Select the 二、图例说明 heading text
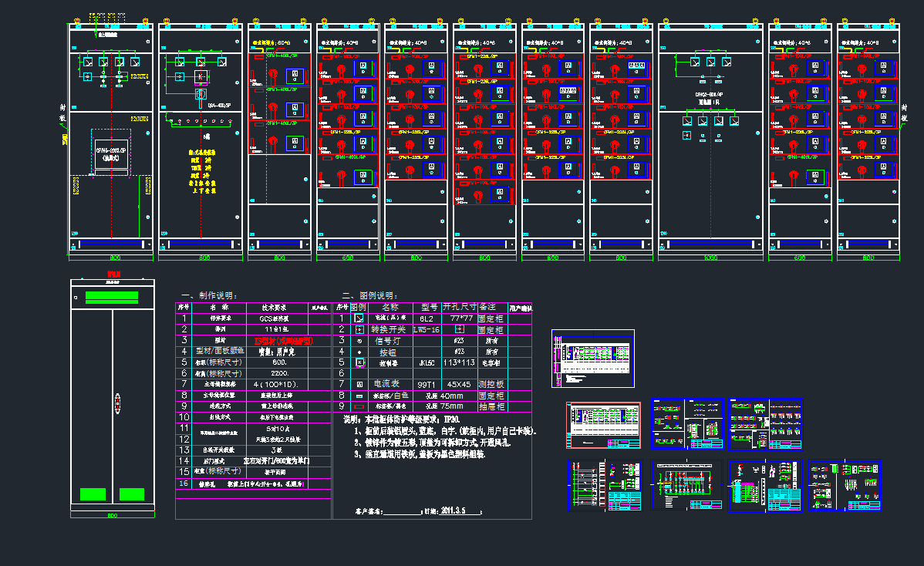 click(x=370, y=295)
